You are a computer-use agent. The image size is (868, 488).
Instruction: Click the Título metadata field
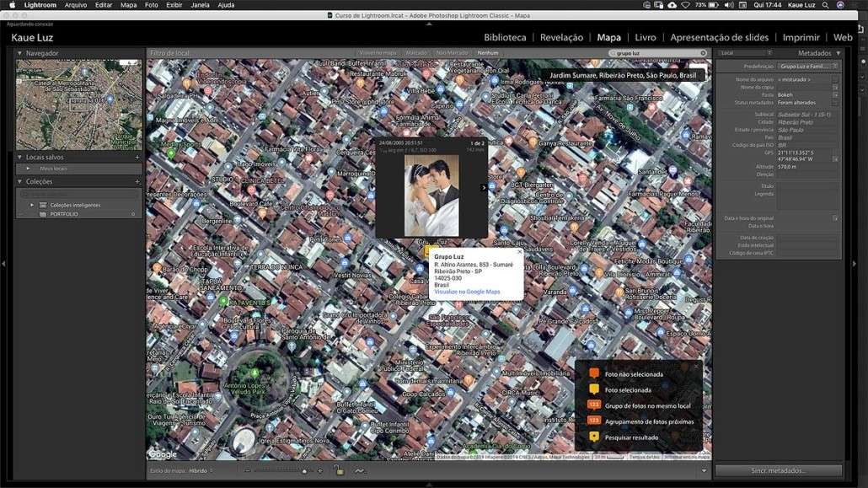point(807,186)
